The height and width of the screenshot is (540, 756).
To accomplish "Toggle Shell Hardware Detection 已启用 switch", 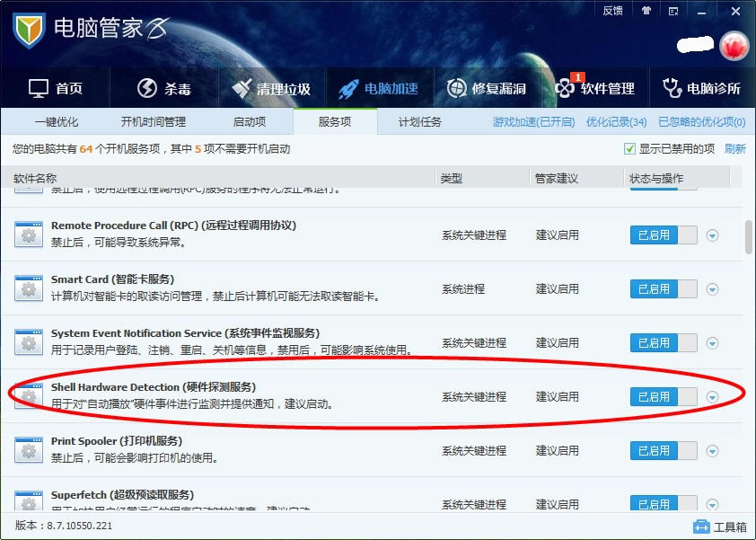I will click(664, 396).
